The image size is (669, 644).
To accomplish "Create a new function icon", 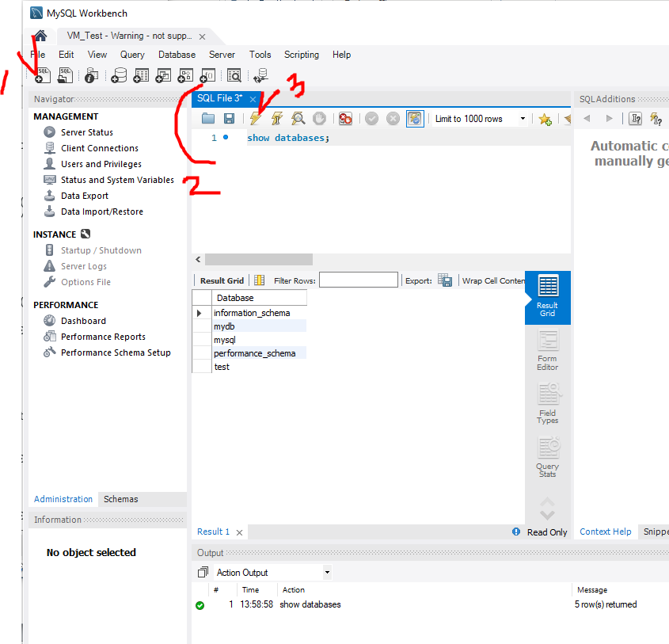I will tap(207, 75).
